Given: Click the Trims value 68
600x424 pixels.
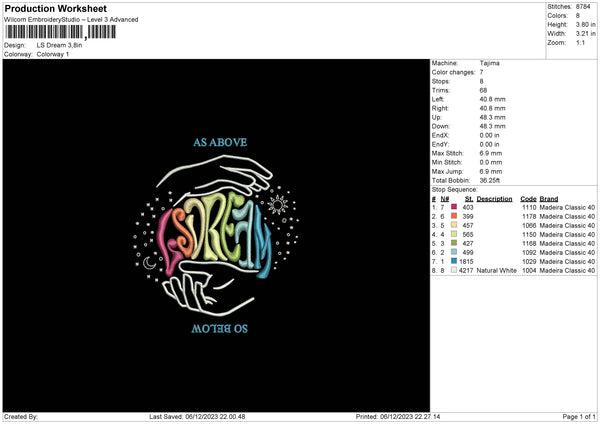Looking at the screenshot, I should point(483,90).
